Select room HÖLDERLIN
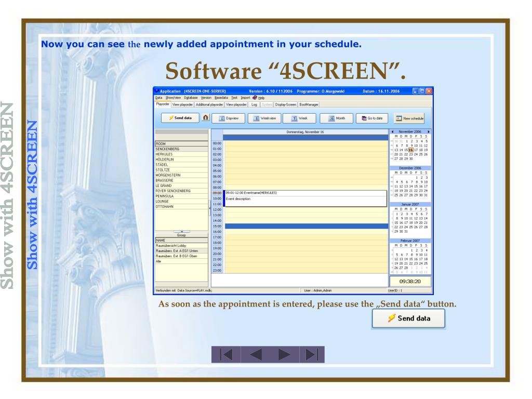 click(x=181, y=159)
